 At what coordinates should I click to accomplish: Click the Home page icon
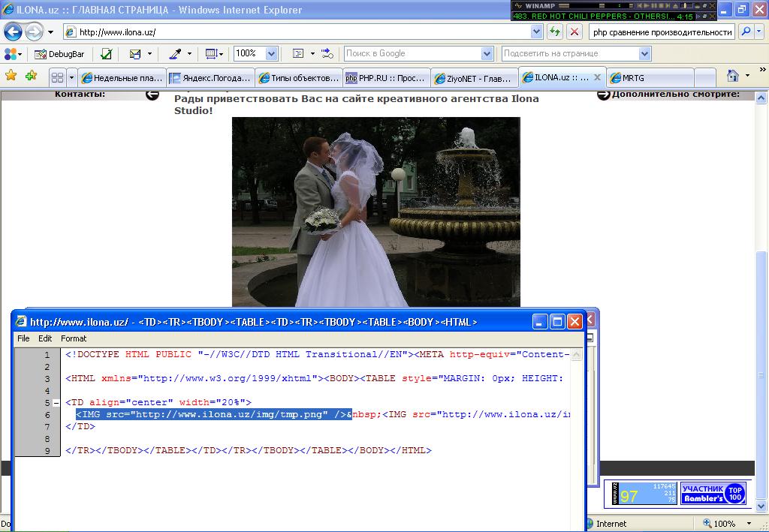tap(733, 76)
